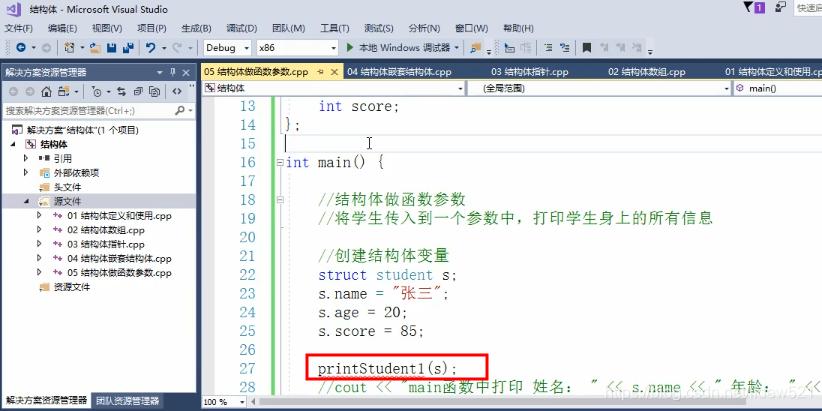Open the Solution Explorer window options arrow
The width and height of the screenshot is (822, 411).
tap(160, 72)
